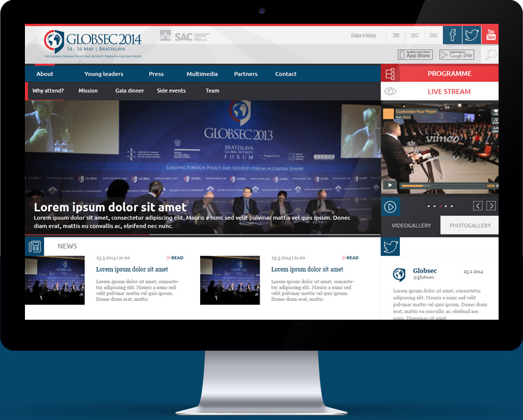Go to next video with right arrow
The width and height of the screenshot is (523, 420).
[x=491, y=206]
